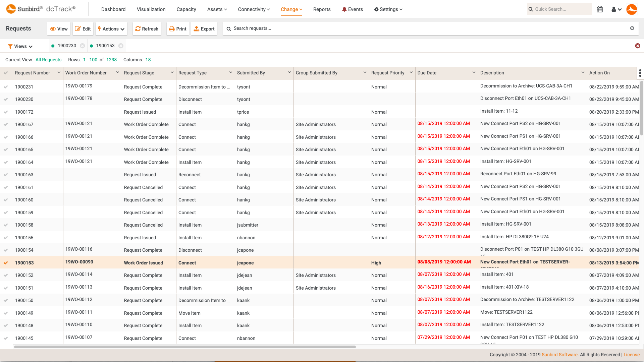Open the Reports menu item
Image resolution: width=644 pixels, height=362 pixels.
[x=322, y=9]
